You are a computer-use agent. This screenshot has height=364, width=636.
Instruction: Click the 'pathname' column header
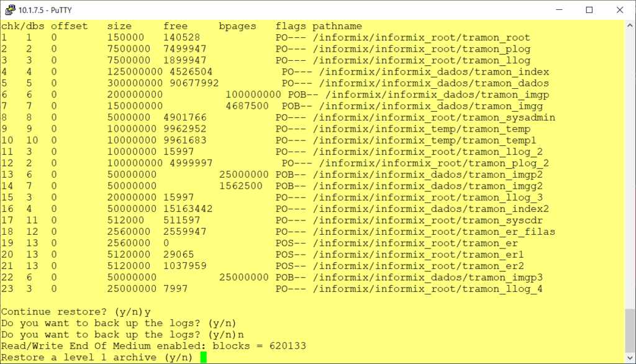coord(337,26)
